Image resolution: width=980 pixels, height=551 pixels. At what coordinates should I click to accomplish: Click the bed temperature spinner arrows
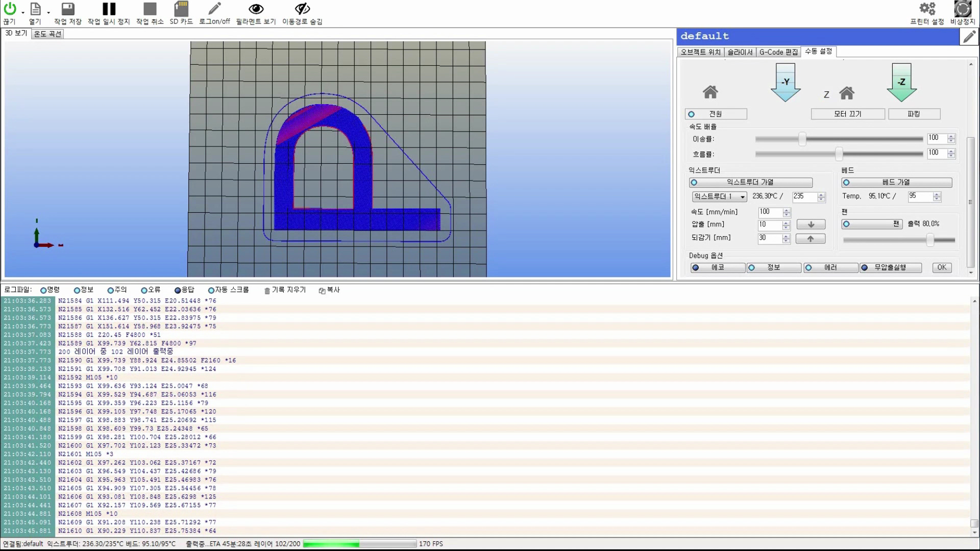pyautogui.click(x=937, y=196)
